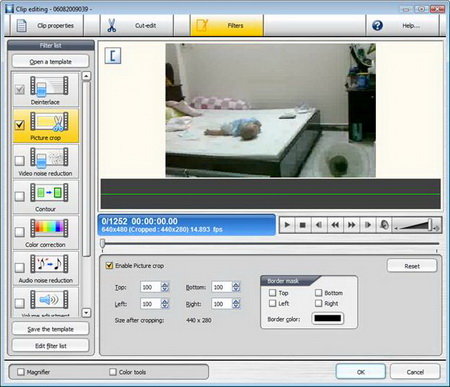This screenshot has height=387, width=450.
Task: Select the Filters tab
Action: click(227, 26)
